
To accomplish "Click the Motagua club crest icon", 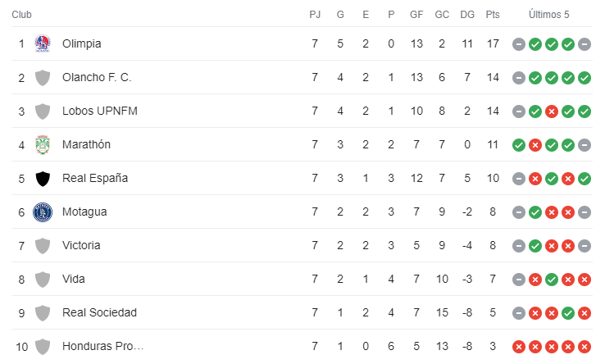I will point(43,212).
